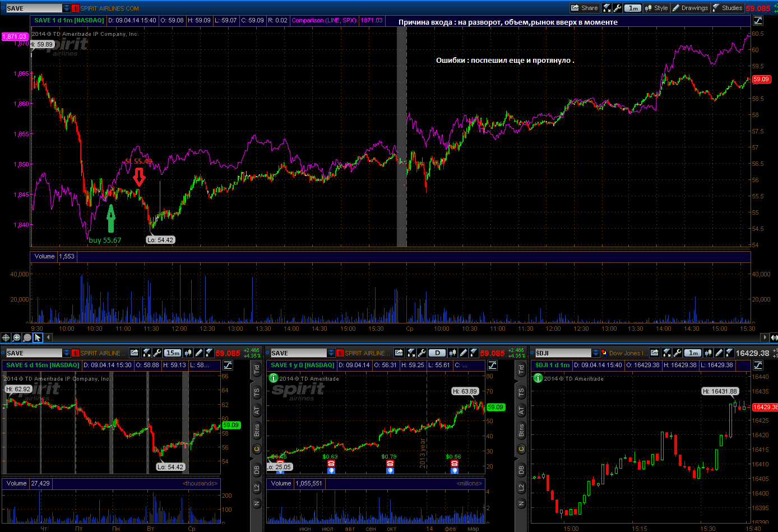778x532 pixels.
Task: Toggle scale mode icon in $DJI chart
Action: click(757, 365)
